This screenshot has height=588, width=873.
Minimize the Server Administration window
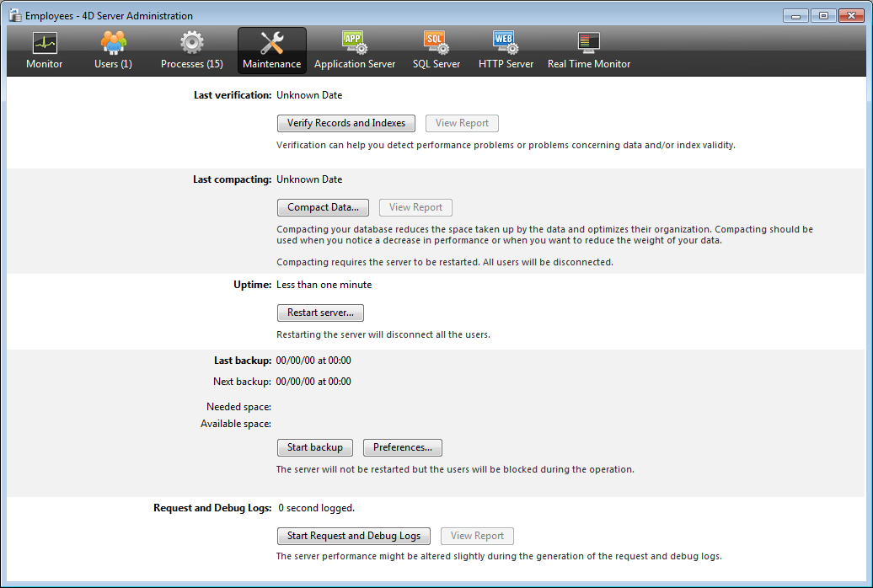point(797,14)
